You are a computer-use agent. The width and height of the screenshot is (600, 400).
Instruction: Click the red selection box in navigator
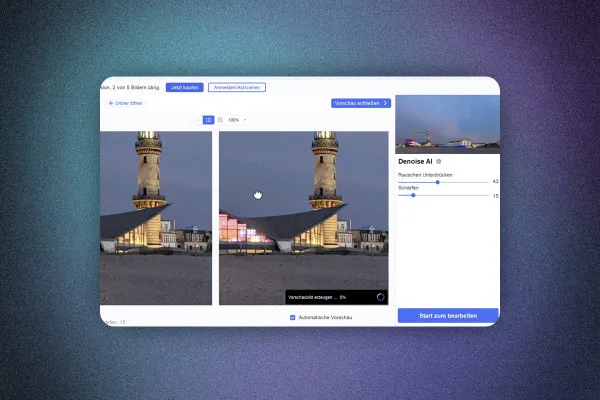click(x=425, y=142)
